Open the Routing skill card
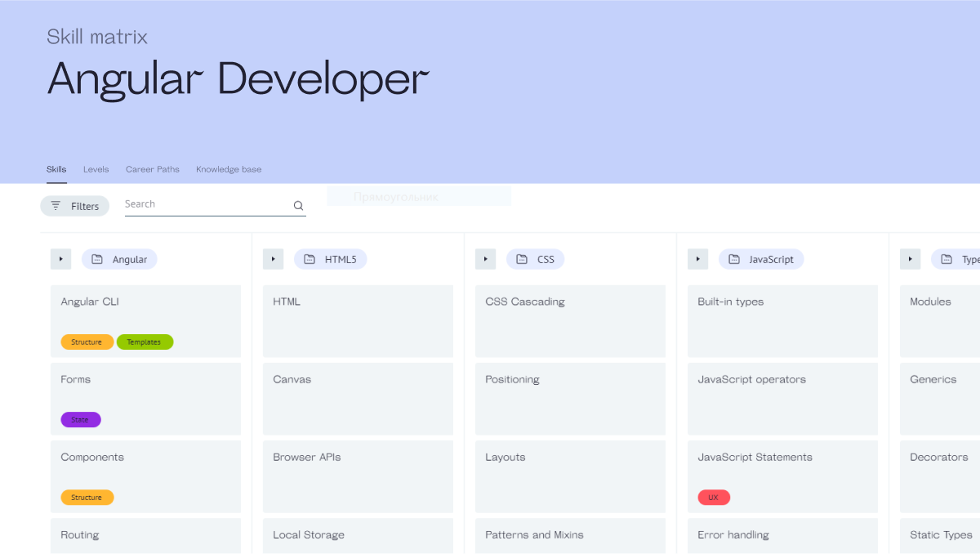 click(145, 536)
